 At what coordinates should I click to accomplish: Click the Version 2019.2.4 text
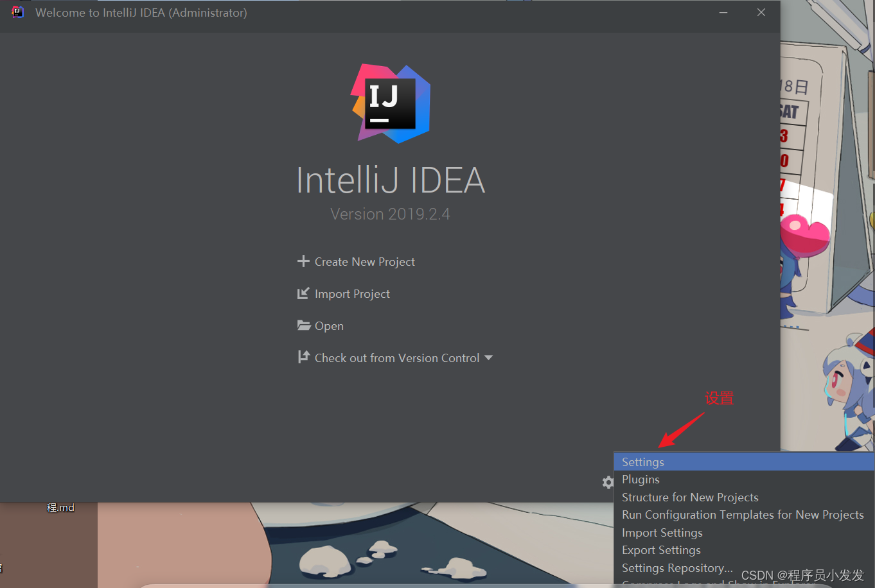[x=390, y=214]
